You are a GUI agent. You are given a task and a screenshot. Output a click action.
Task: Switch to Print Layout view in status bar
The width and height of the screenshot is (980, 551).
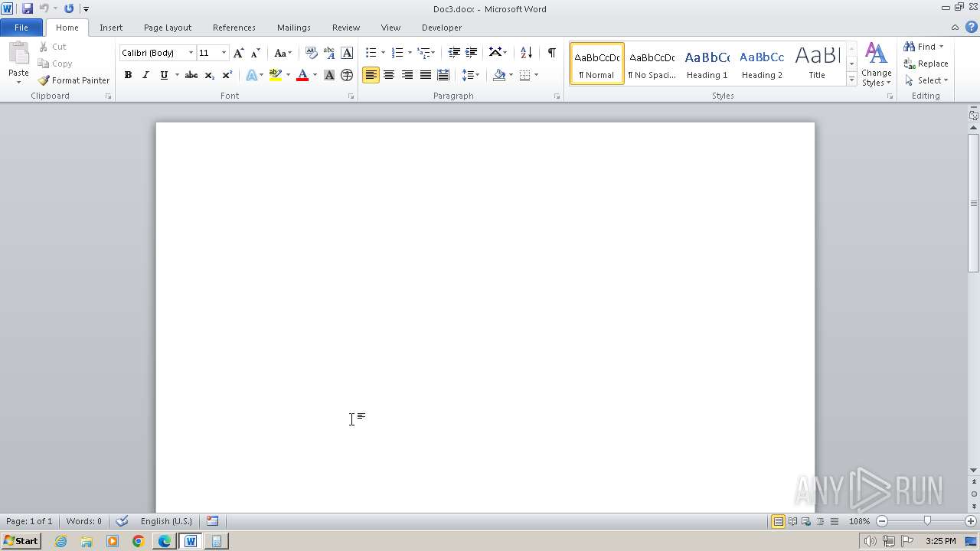coord(778,521)
